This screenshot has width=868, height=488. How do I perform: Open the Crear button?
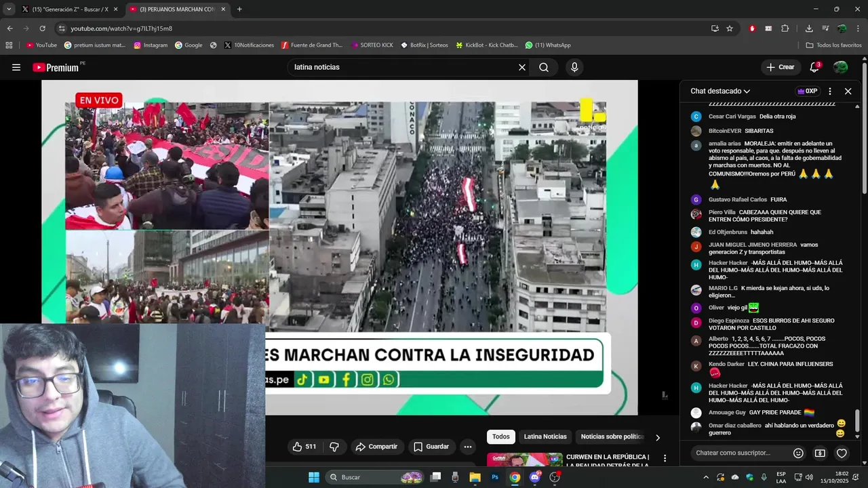[780, 67]
